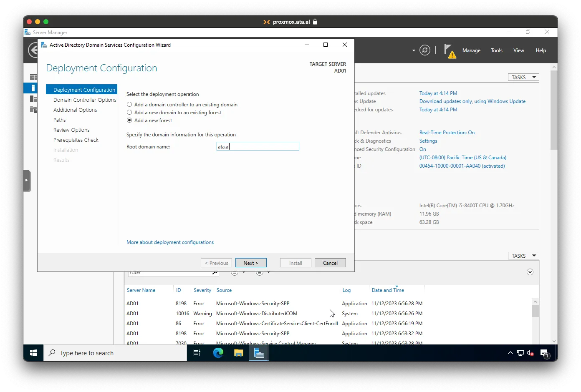This screenshot has height=392, width=581.
Task: Click Server Manager title bar app icon
Action: [x=28, y=33]
